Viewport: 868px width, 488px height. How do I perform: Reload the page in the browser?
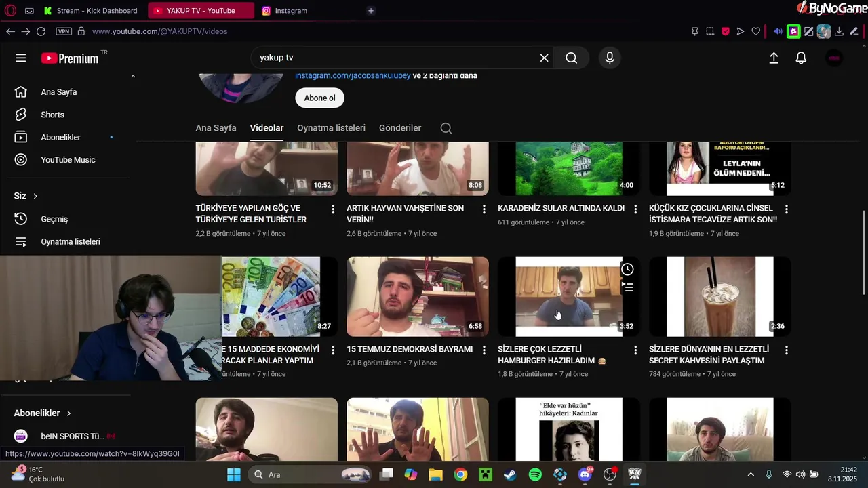point(41,31)
